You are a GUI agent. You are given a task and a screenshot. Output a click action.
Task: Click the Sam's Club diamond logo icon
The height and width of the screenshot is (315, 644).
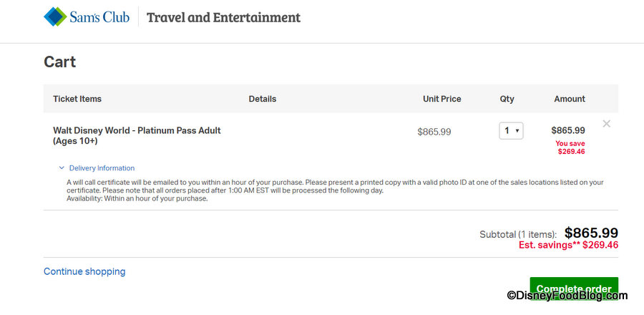[x=55, y=16]
